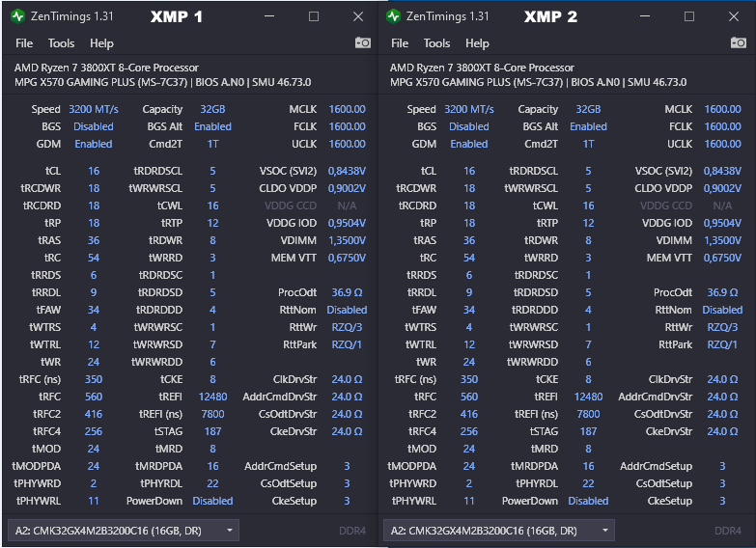Close the XMP 2 ZenTimings window

coord(734,16)
